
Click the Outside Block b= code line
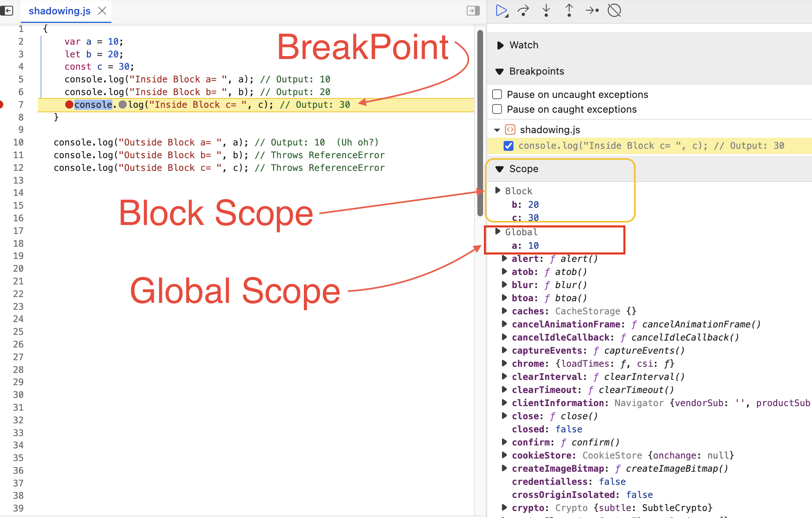click(219, 155)
